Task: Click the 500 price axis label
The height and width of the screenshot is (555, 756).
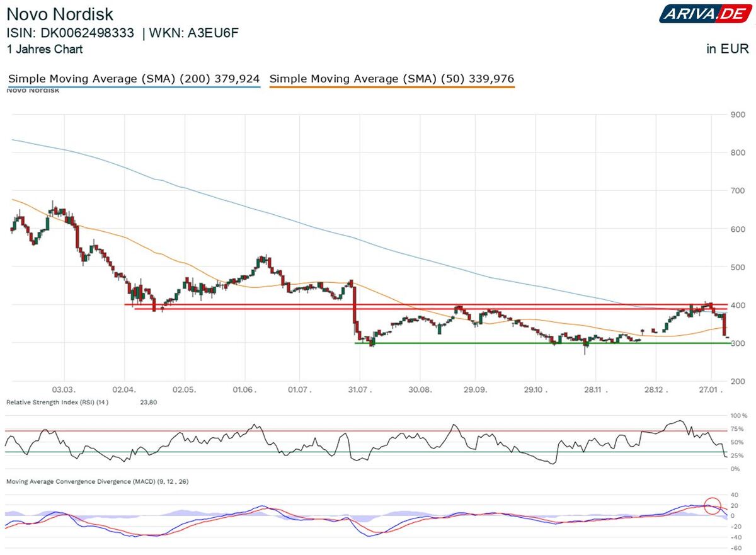Action: (738, 266)
